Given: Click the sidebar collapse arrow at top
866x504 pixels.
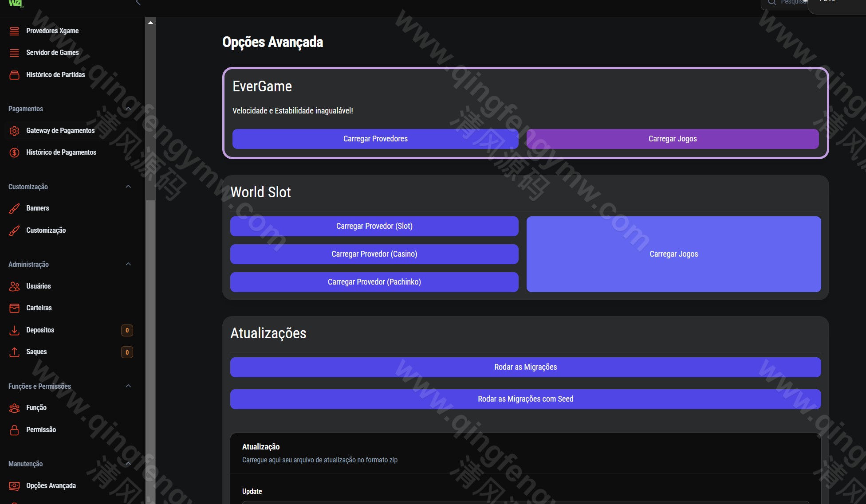Looking at the screenshot, I should pos(138,3).
